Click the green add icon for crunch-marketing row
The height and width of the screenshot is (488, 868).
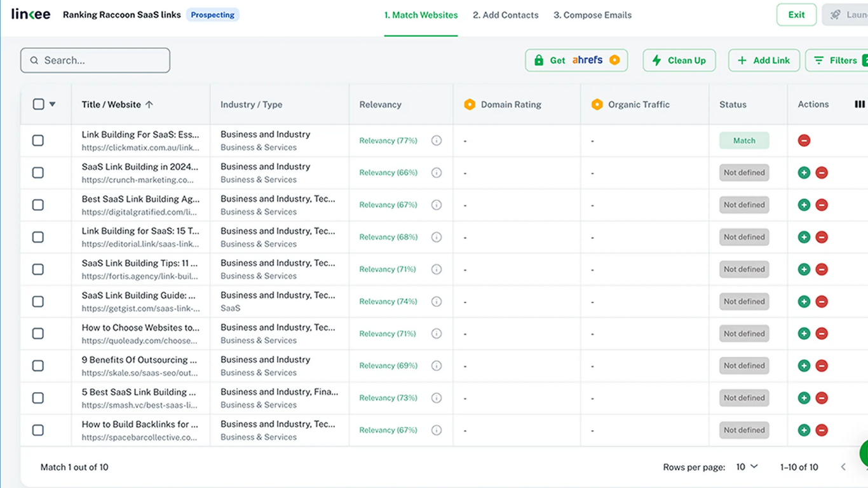[804, 173]
